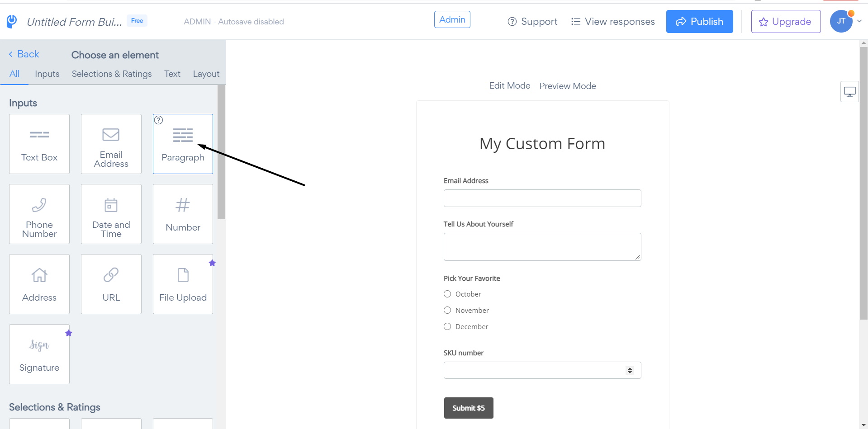868x429 pixels.
Task: Click the My Custom Form heading
Action: click(542, 144)
